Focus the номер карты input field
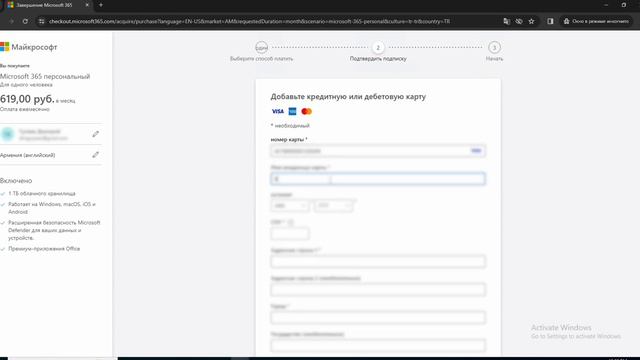The image size is (640, 360). (x=378, y=151)
